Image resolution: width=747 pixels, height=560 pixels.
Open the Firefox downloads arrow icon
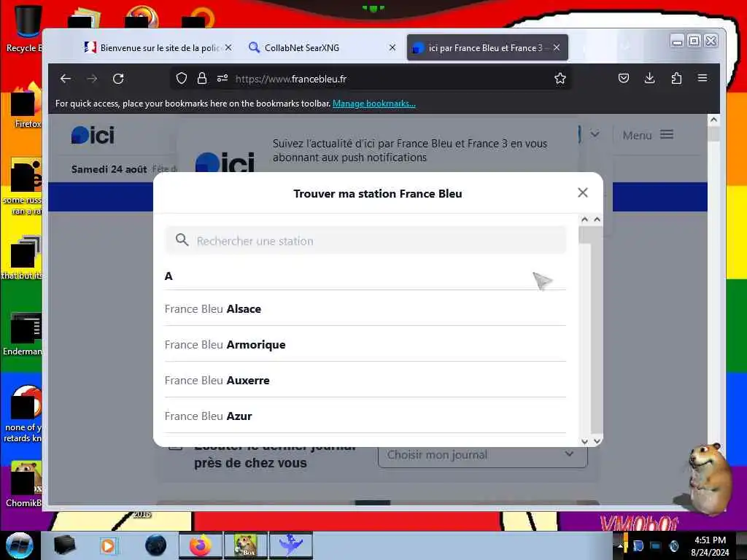click(x=649, y=78)
